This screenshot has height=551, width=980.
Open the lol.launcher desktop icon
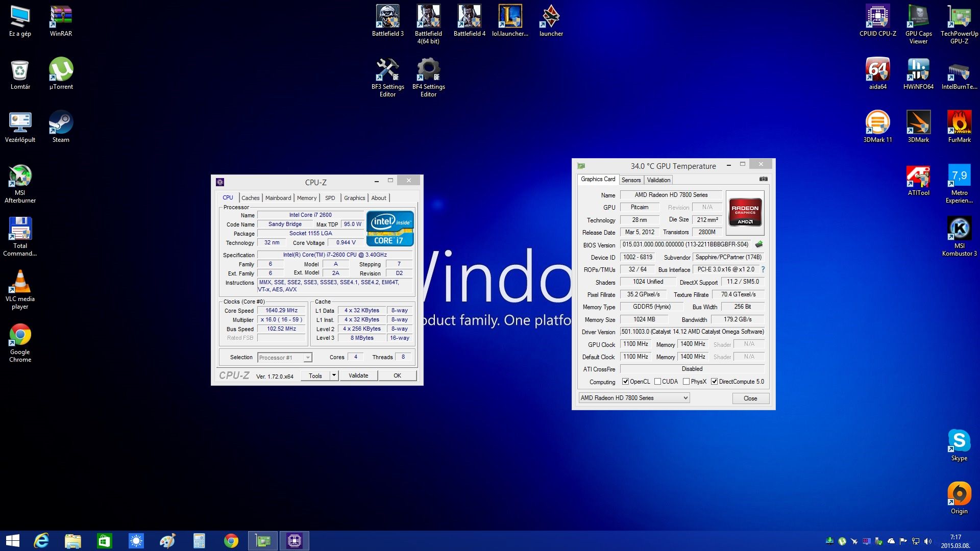tap(510, 20)
